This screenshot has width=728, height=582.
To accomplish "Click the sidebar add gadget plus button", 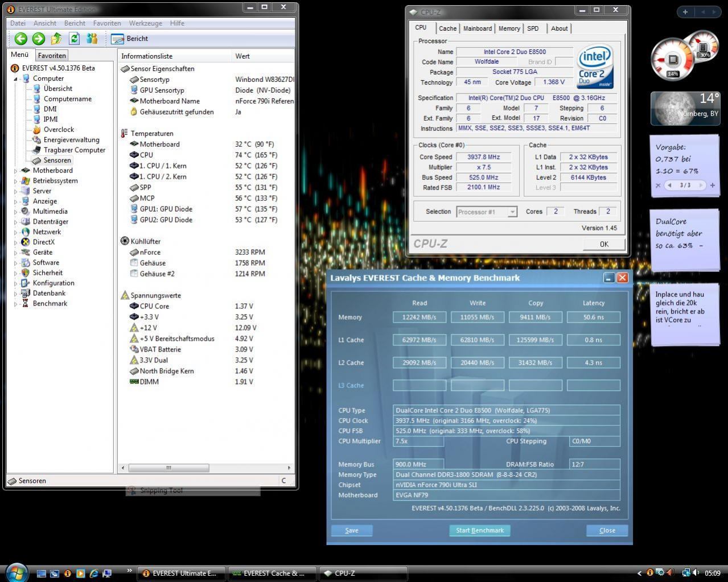I will (685, 11).
